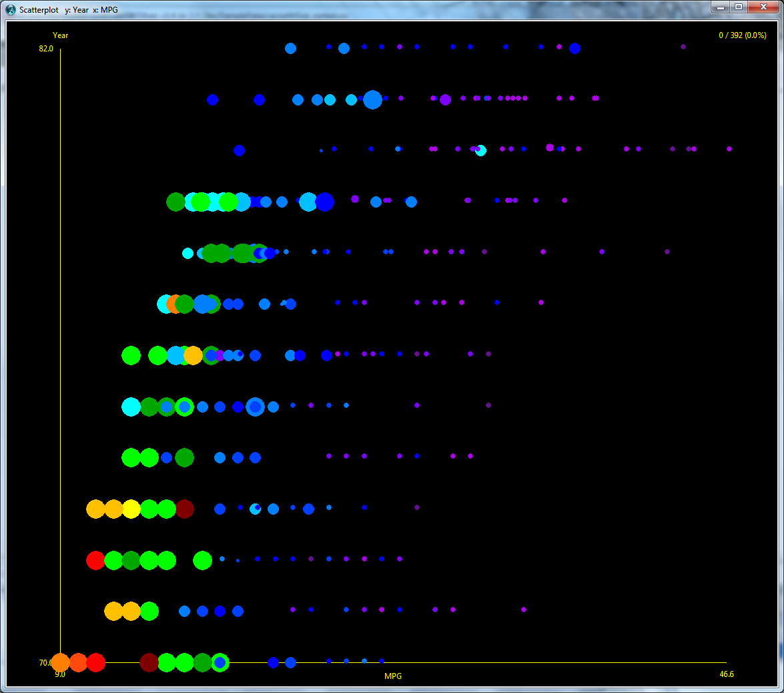
Task: Click the 46.6 x-axis maximum label
Action: tap(727, 674)
